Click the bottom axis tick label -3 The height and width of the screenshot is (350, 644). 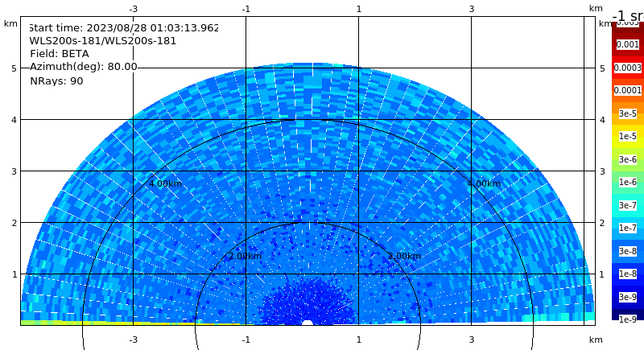point(133,340)
